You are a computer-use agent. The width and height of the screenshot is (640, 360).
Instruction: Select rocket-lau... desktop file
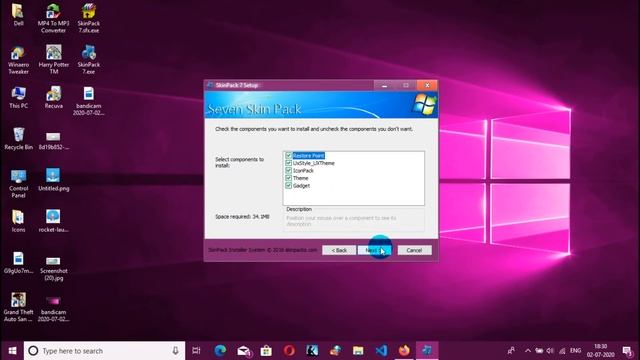[53, 221]
